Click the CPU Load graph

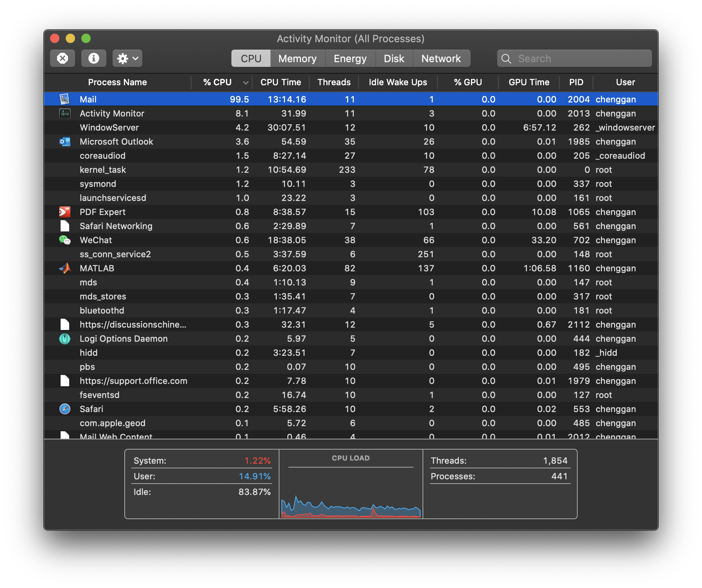[x=351, y=493]
